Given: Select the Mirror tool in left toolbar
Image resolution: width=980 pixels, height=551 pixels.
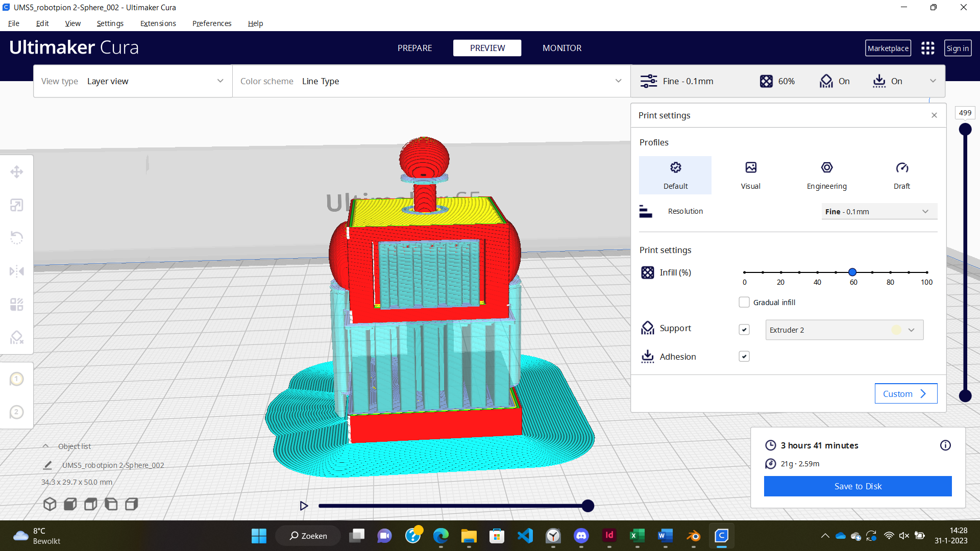Looking at the screenshot, I should pyautogui.click(x=16, y=271).
